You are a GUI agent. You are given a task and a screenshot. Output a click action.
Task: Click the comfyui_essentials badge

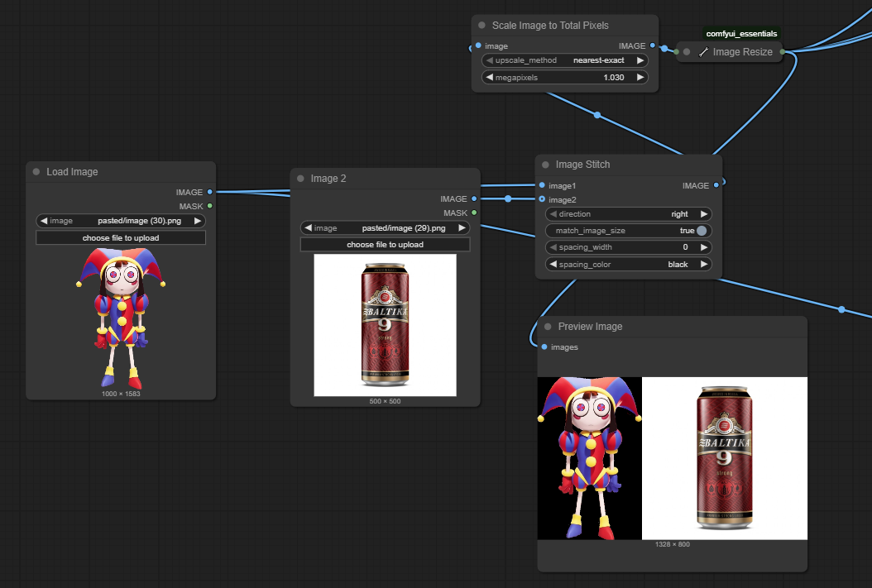click(x=741, y=33)
